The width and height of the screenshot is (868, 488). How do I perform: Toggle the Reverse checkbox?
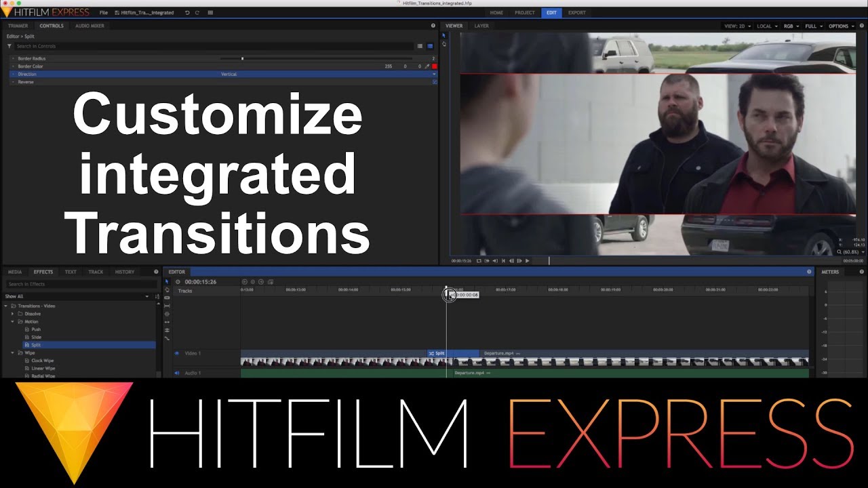coord(435,82)
